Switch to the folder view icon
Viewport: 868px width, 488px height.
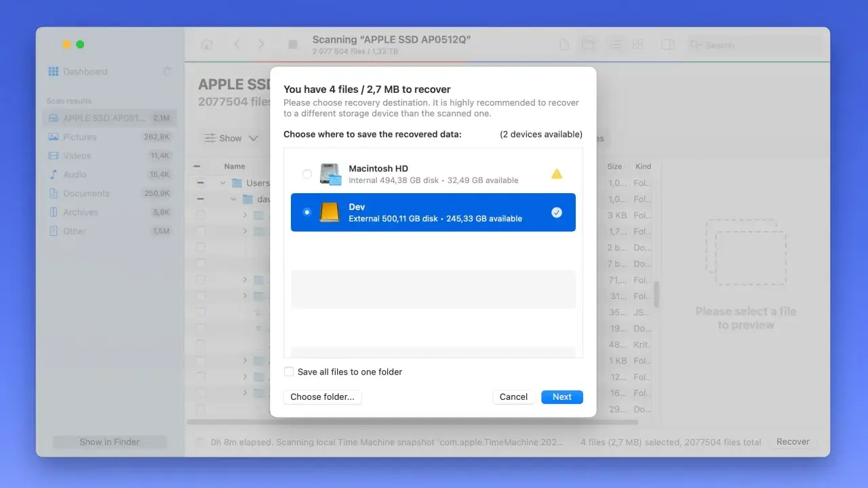[x=588, y=45]
